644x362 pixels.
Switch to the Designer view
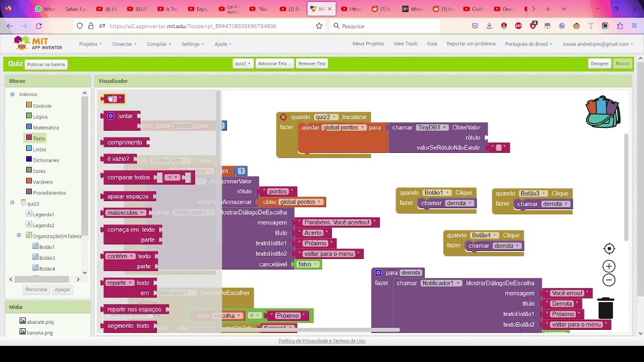[x=600, y=64]
